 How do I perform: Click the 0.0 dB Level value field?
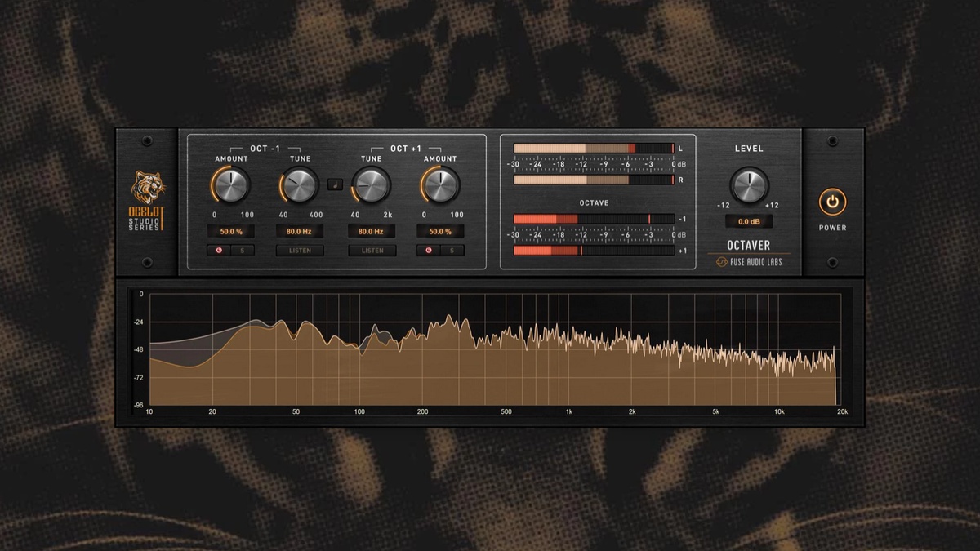pos(748,222)
